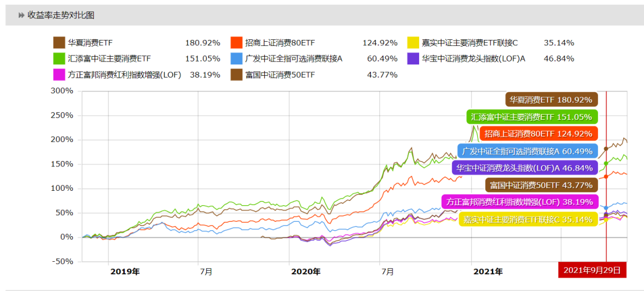The width and height of the screenshot is (644, 291).
Task: Click the 0% y-axis label
Action: (67, 238)
